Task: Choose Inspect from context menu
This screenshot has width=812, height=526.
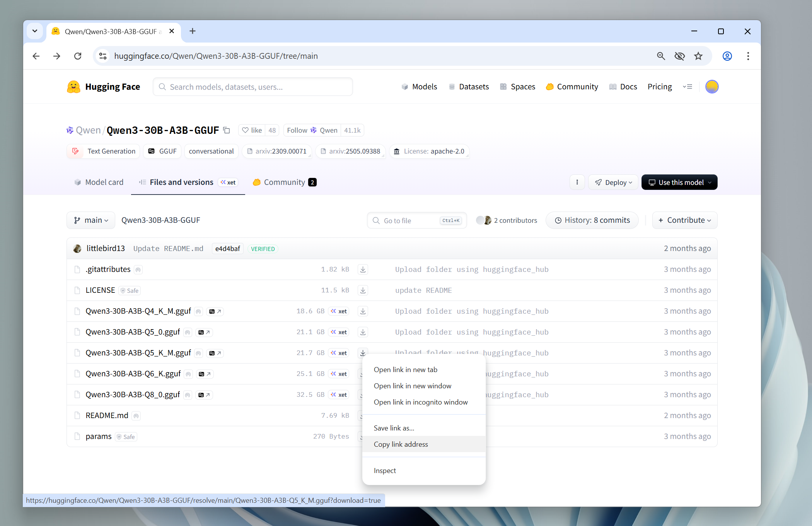Action: pyautogui.click(x=424, y=471)
